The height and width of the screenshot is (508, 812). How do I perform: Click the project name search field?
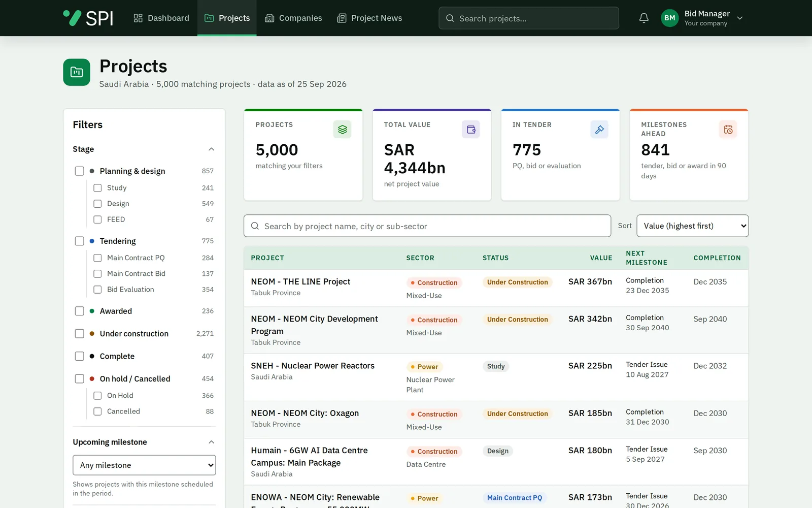427,226
